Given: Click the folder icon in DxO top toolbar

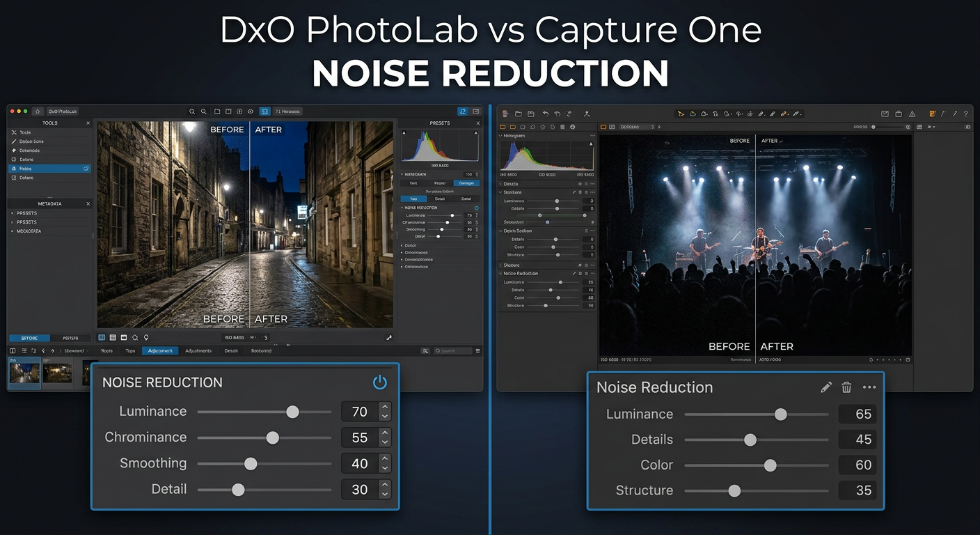Looking at the screenshot, I should (x=217, y=111).
